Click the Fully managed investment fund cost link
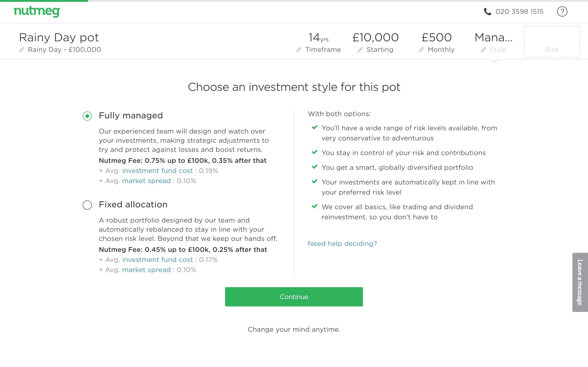Viewport: 588px width, 367px height. tap(157, 171)
